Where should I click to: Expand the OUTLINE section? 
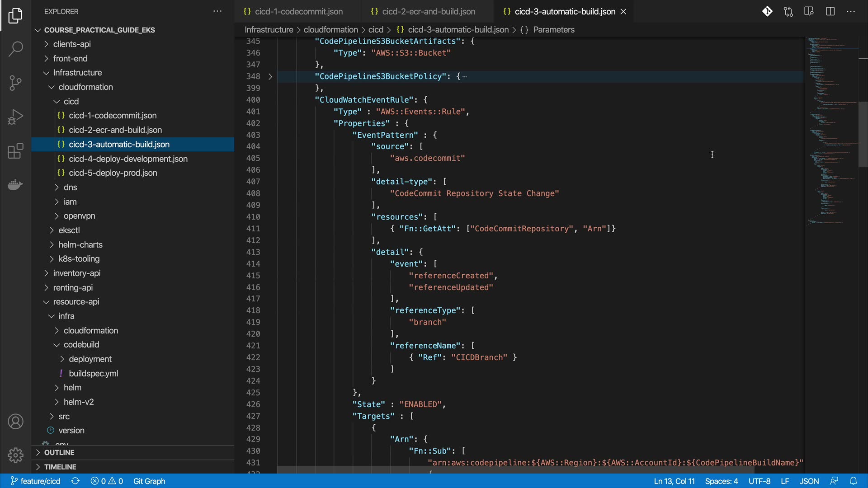click(x=59, y=452)
